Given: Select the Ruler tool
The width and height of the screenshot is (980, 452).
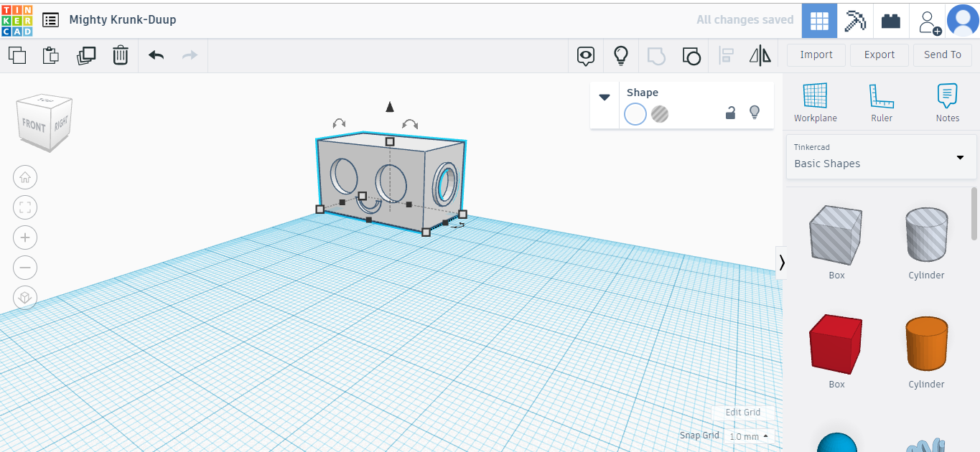Looking at the screenshot, I should [x=882, y=102].
